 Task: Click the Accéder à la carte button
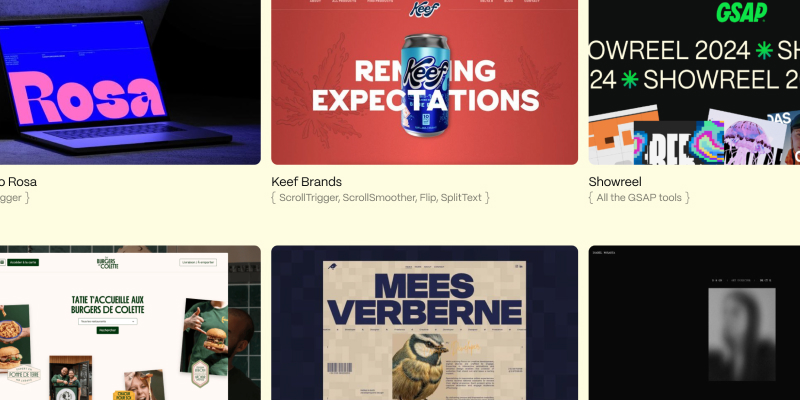click(x=23, y=262)
